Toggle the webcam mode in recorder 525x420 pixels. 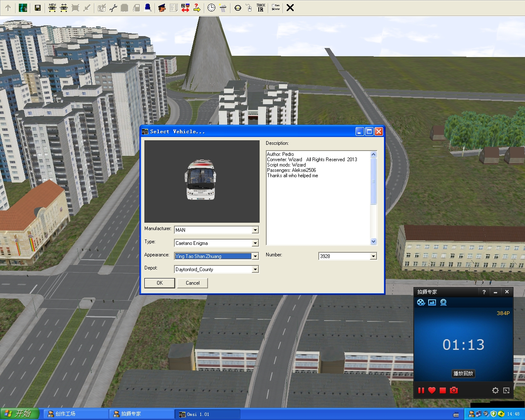click(443, 302)
